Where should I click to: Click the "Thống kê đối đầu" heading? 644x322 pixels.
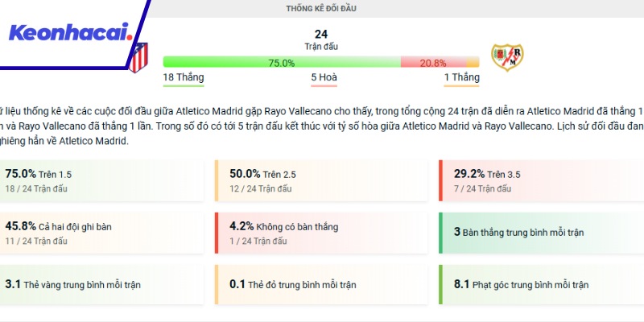point(321,8)
